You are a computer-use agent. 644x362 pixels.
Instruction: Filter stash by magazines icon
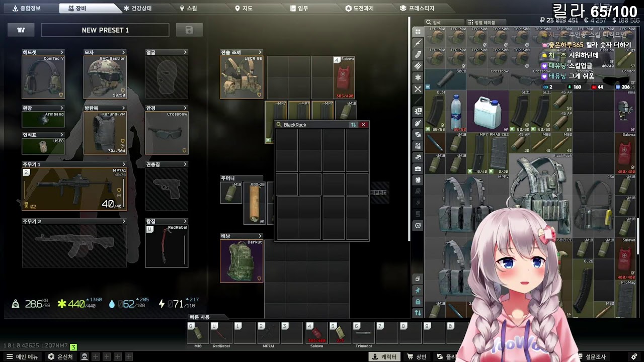[418, 55]
